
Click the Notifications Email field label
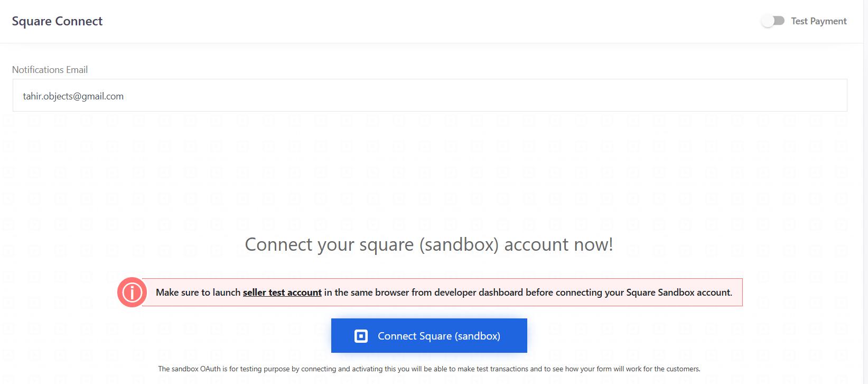[x=50, y=70]
